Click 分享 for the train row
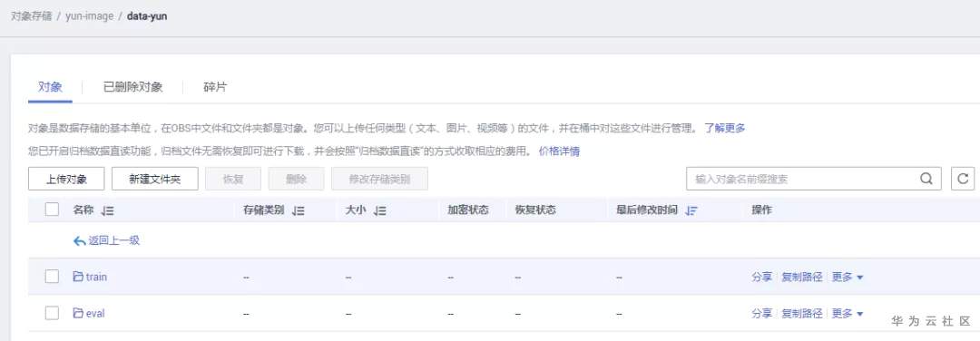 point(762,277)
